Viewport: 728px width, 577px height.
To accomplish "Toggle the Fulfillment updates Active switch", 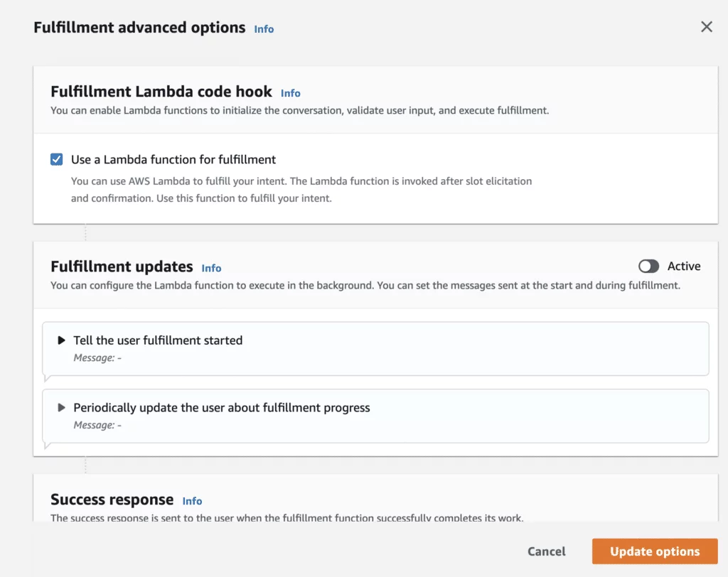I will [648, 266].
